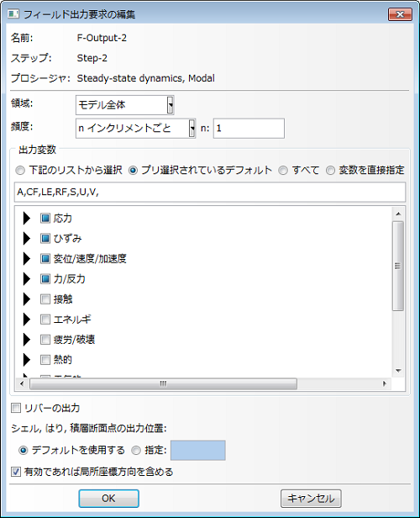Expand the 応力 tree node

26,219
